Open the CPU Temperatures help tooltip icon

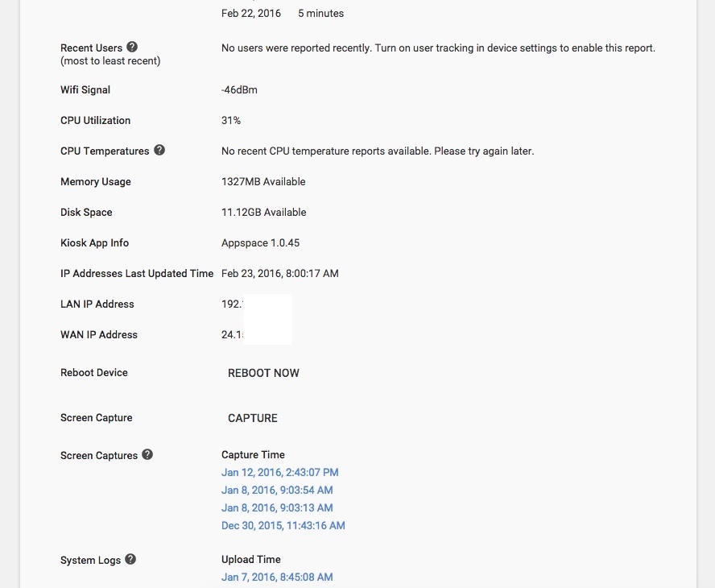(x=159, y=151)
